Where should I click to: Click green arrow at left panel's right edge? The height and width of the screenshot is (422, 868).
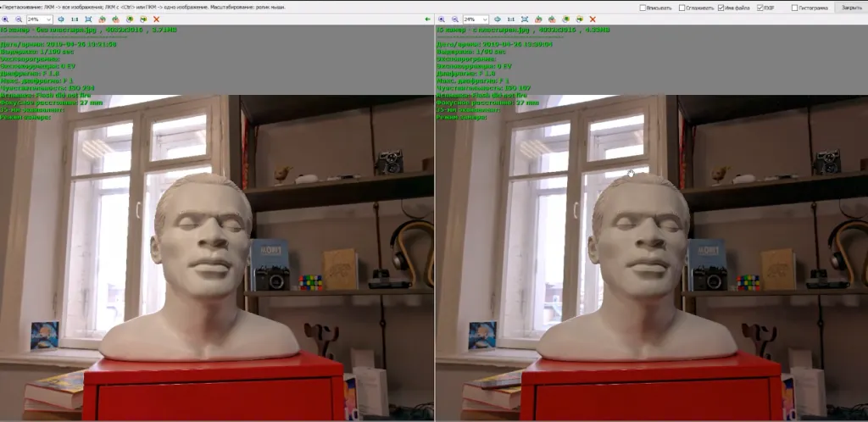(427, 19)
